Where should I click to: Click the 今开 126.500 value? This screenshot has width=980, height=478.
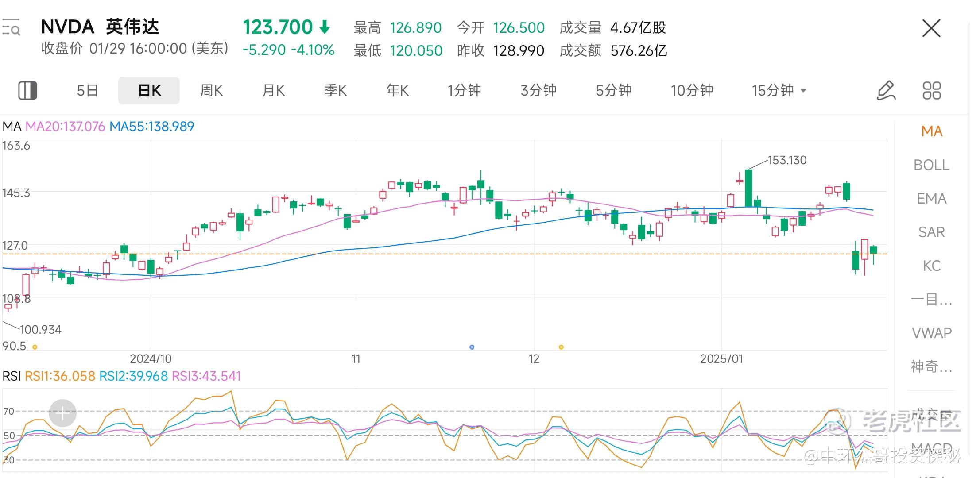click(x=519, y=28)
